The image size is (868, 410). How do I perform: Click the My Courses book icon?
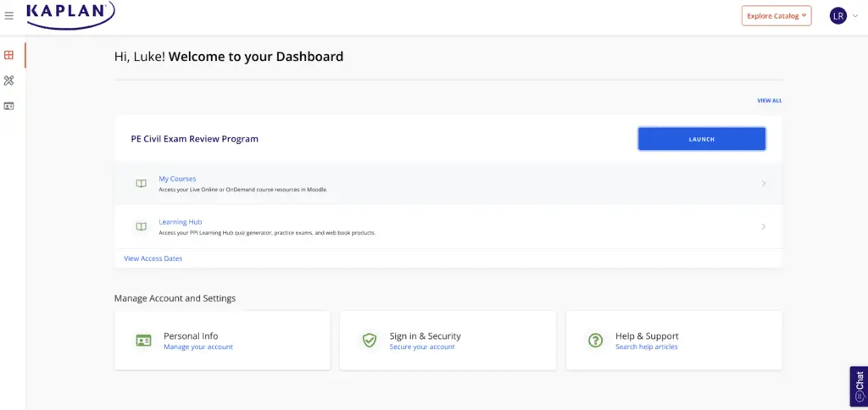142,184
